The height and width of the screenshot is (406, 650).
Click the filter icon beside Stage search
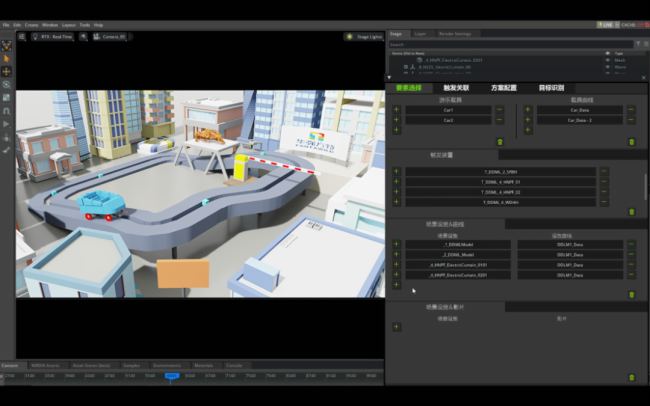click(637, 44)
